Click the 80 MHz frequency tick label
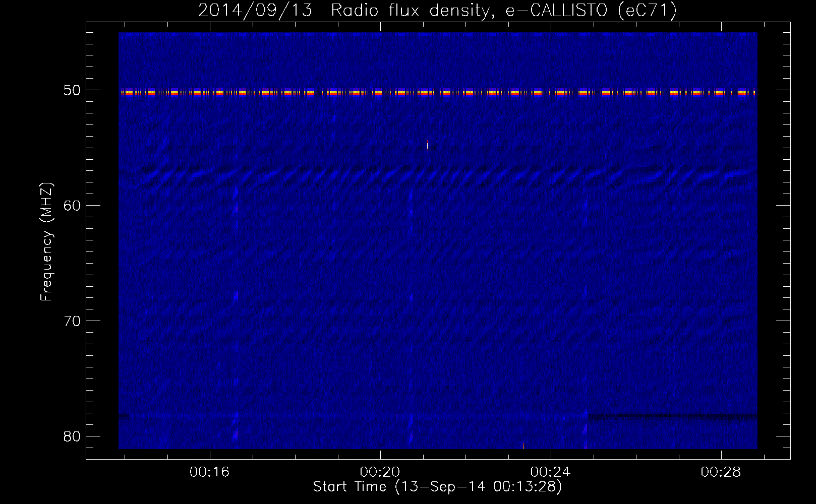The height and width of the screenshot is (504, 816). 72,436
